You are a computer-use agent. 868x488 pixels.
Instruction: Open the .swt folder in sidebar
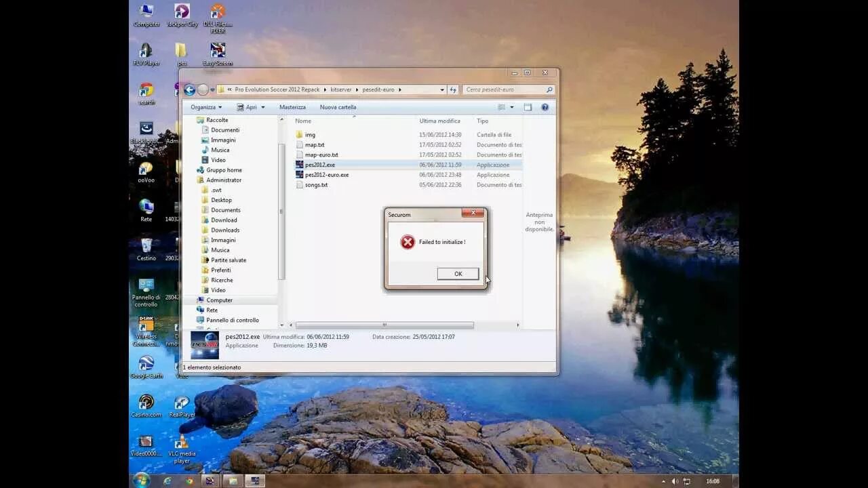(x=216, y=190)
